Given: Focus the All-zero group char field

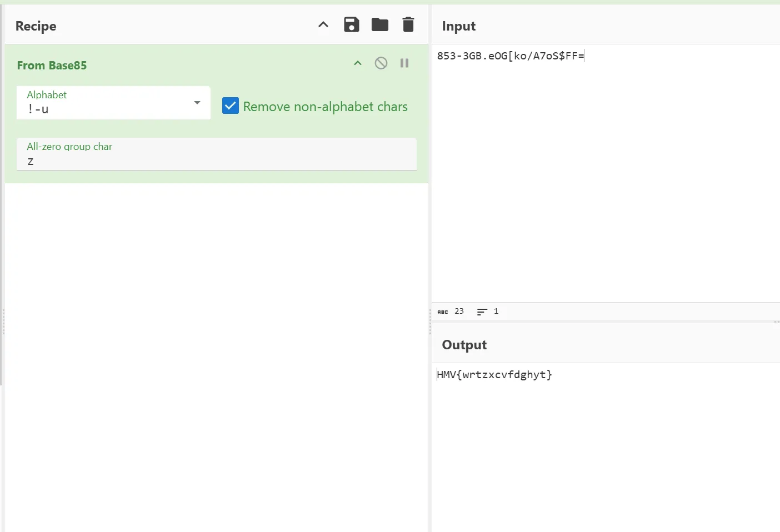Looking at the screenshot, I should tap(217, 161).
